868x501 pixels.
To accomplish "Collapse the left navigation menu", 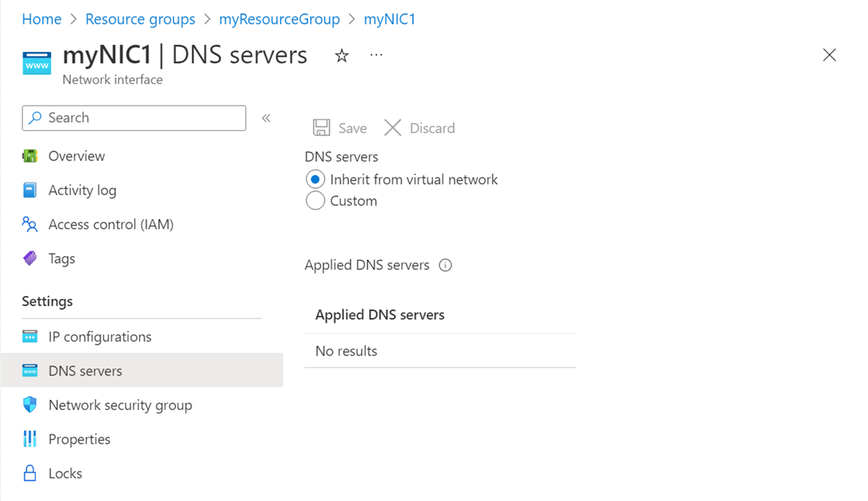I will click(x=265, y=117).
